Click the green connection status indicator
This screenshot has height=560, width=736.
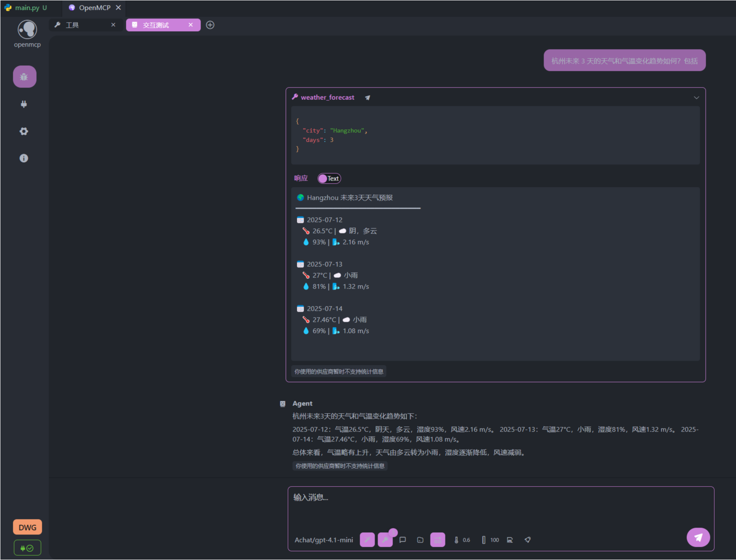pos(27,548)
